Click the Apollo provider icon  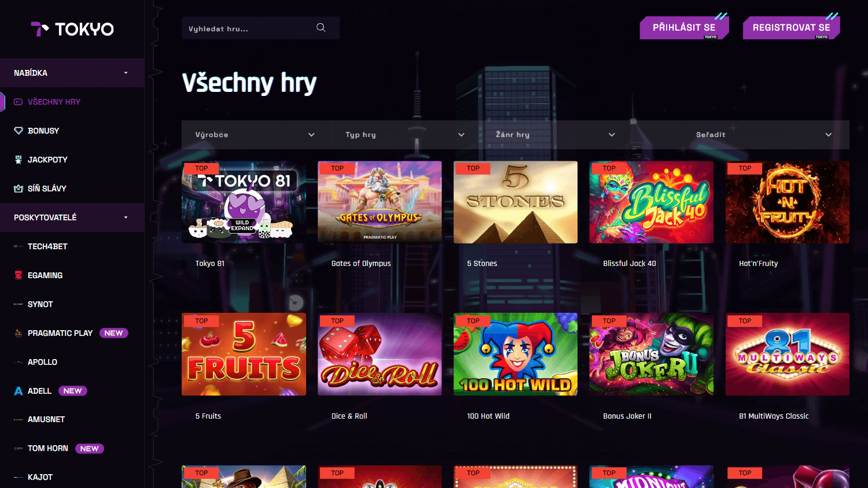tap(19, 362)
